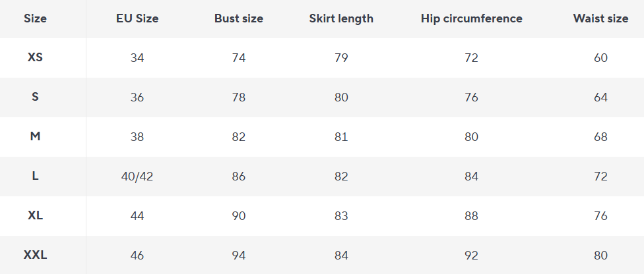Click the EU size 40/42 cell
The width and height of the screenshot is (644, 274).
137,177
